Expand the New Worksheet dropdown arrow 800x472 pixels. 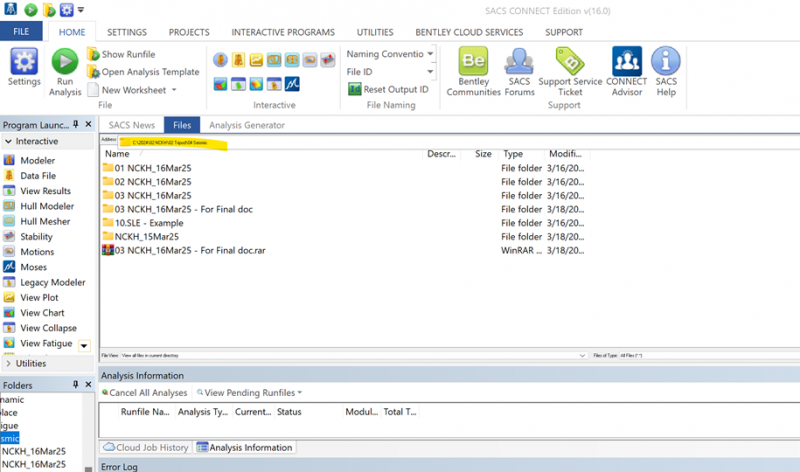tap(174, 90)
